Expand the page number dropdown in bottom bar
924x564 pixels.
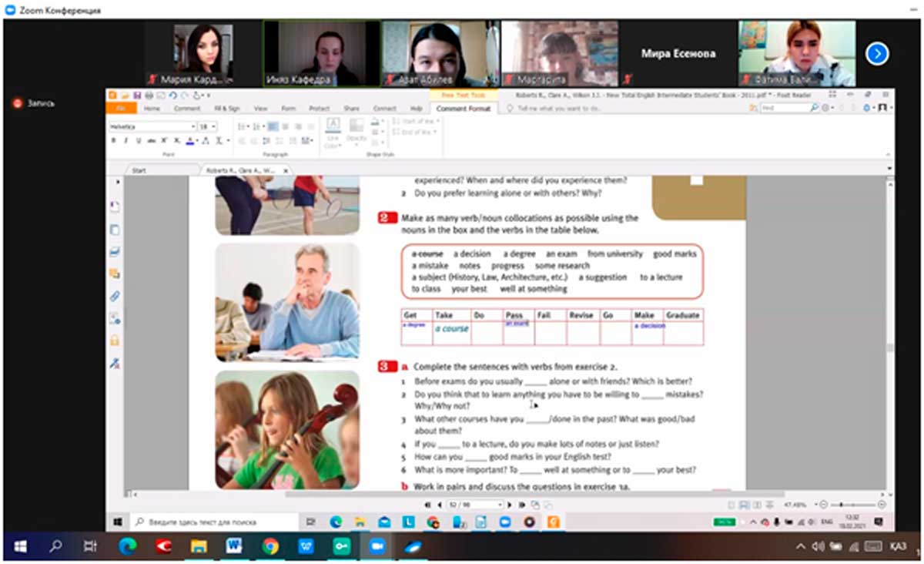tap(500, 505)
